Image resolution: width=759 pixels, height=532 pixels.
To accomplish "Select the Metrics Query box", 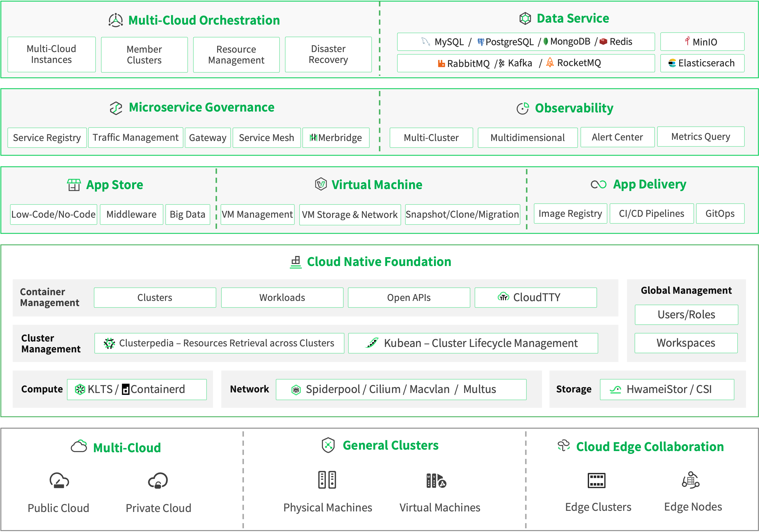I will tap(701, 136).
